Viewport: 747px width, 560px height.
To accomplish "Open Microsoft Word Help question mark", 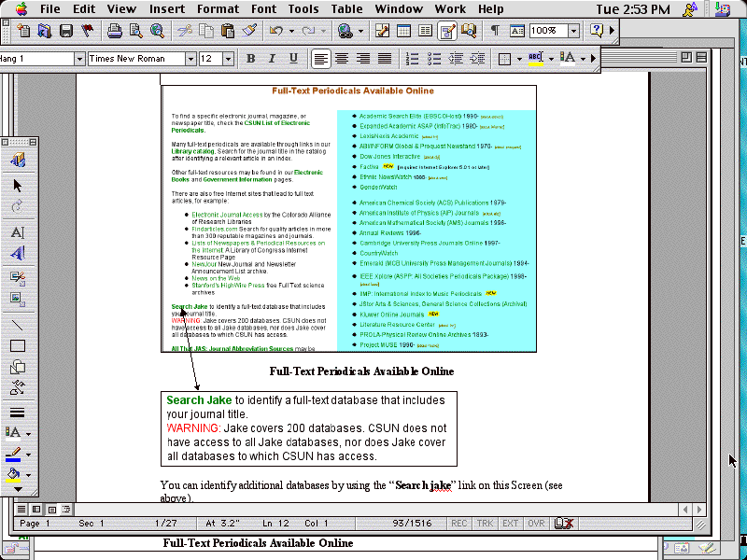I will 597,31.
